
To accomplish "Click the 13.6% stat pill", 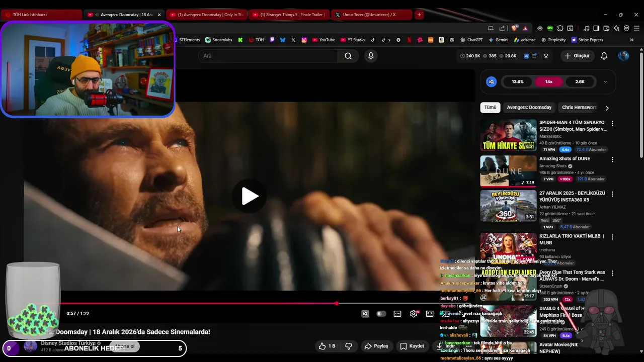I will (x=518, y=81).
